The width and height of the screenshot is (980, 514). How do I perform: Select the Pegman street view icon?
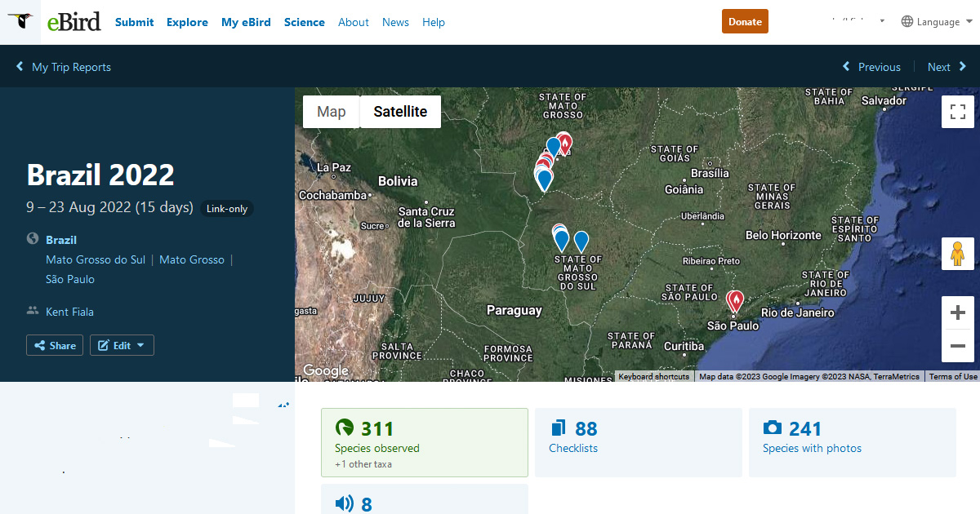(x=957, y=254)
